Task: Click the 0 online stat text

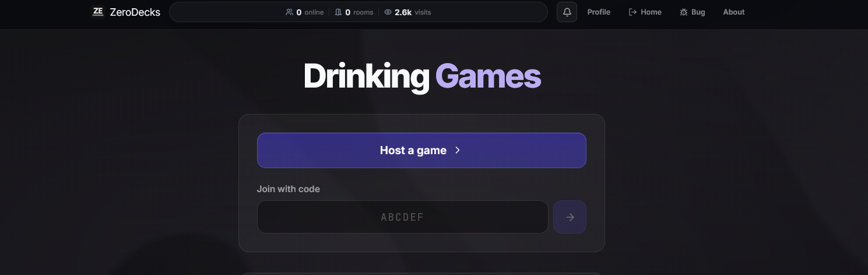Action: (x=310, y=12)
